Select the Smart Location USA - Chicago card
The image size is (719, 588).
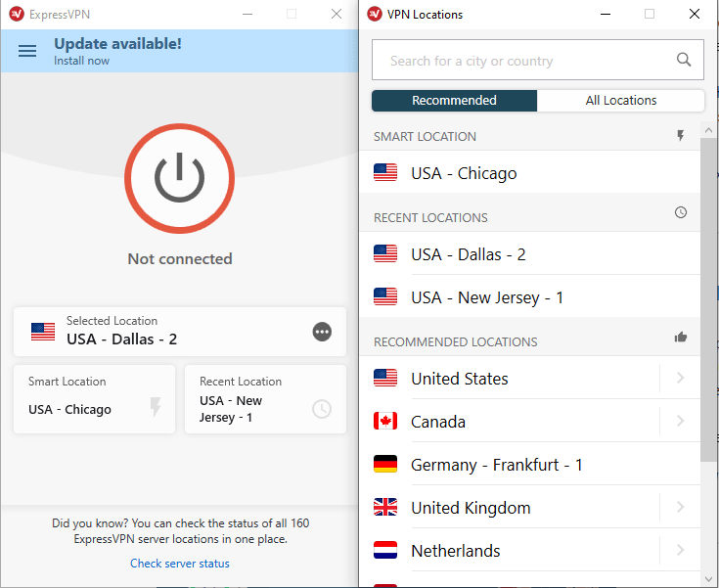(95, 399)
